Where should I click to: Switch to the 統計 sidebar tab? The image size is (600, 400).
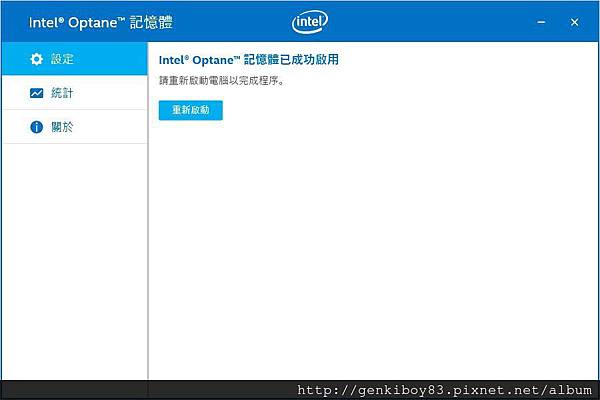(x=75, y=93)
